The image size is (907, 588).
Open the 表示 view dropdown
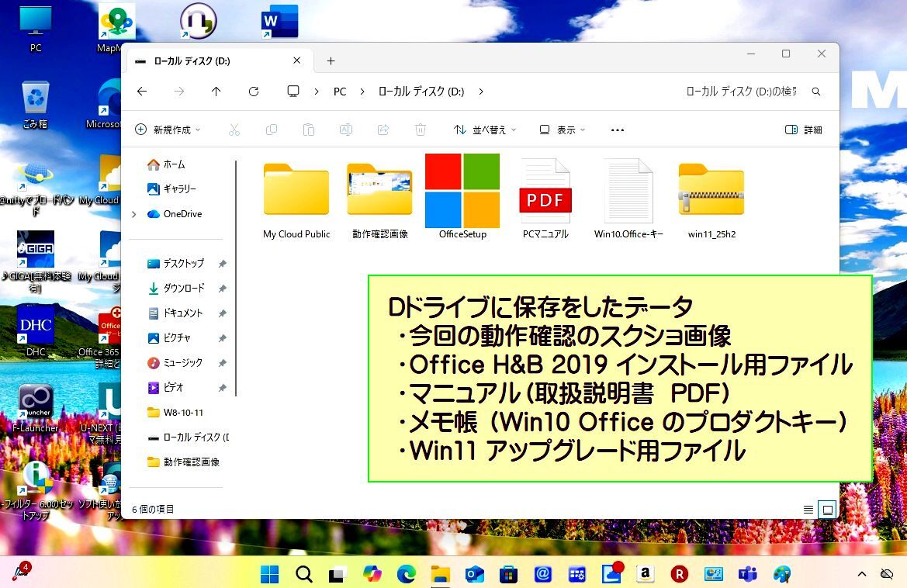click(563, 130)
